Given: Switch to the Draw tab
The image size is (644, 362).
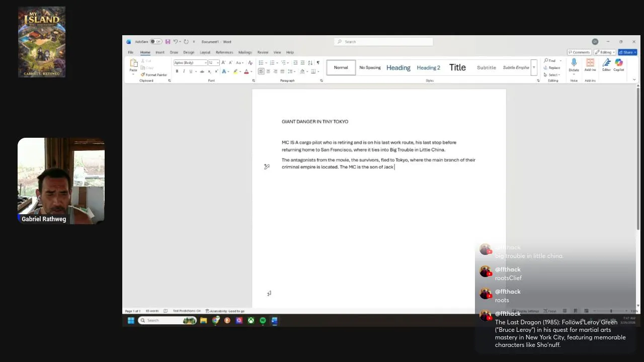Looking at the screenshot, I should pos(174,52).
